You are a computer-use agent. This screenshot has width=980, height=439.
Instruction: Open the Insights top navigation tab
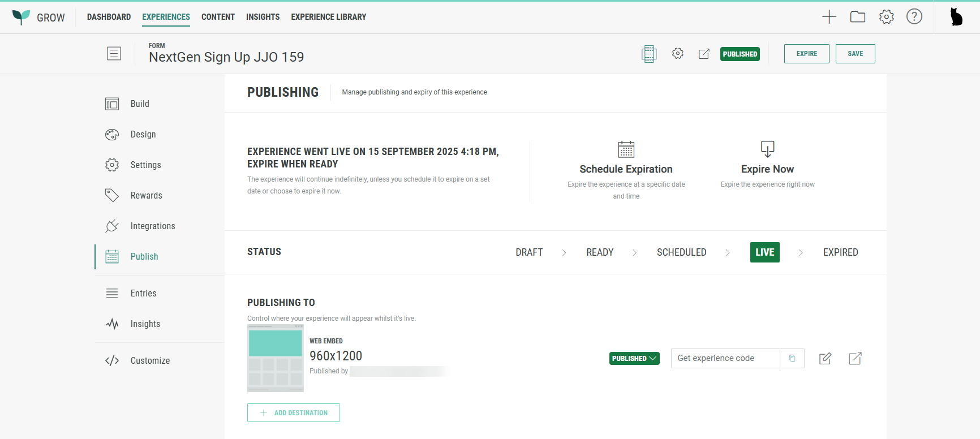(263, 17)
